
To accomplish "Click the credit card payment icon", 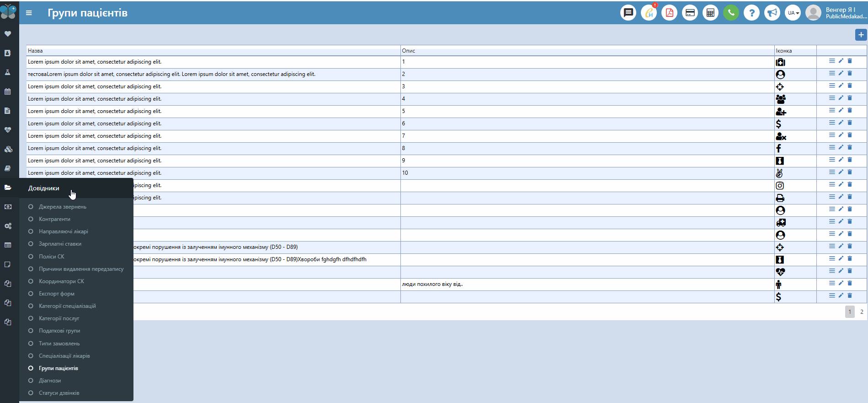I will pos(690,13).
